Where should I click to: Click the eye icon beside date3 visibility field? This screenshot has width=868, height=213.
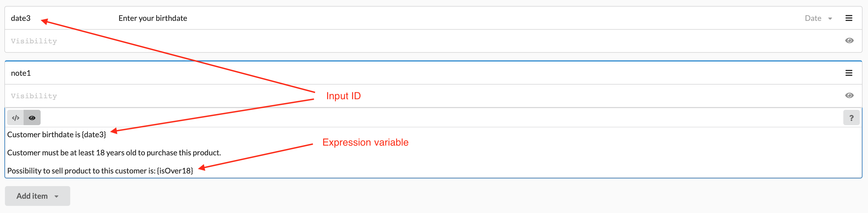[x=849, y=40]
